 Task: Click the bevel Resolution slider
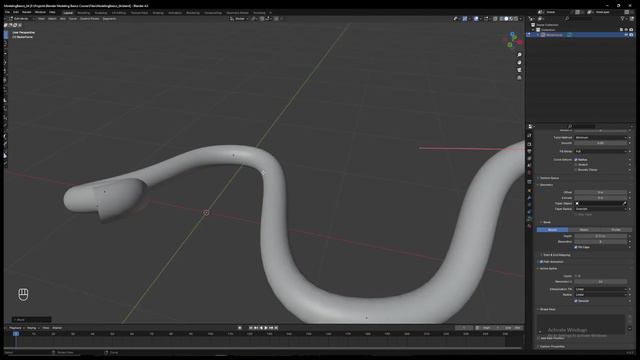pos(600,242)
